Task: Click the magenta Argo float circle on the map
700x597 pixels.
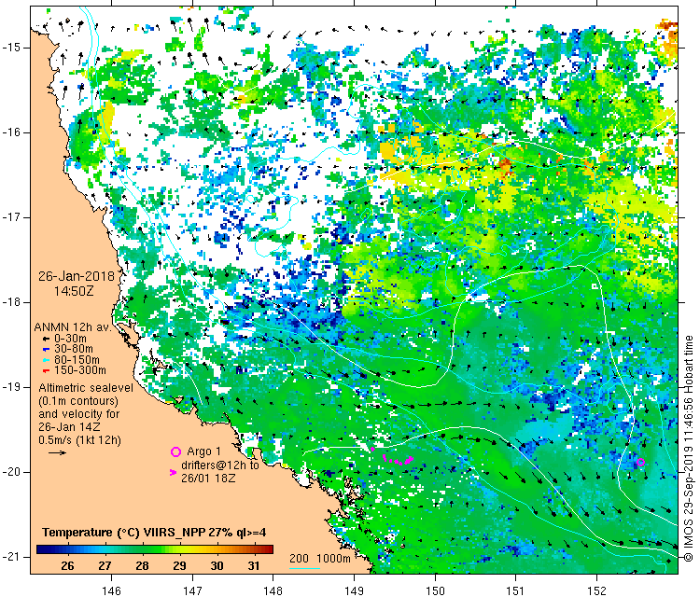Action: (x=640, y=463)
